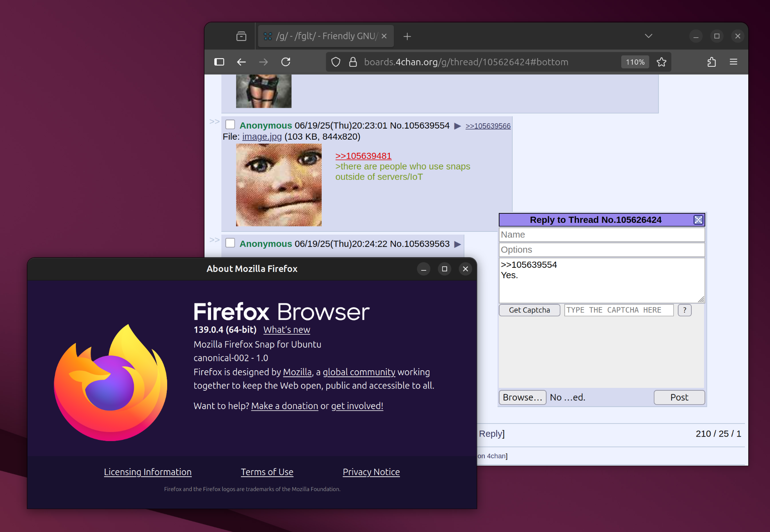Hide post 105639563 with >> marker
The image size is (770, 532).
click(214, 240)
